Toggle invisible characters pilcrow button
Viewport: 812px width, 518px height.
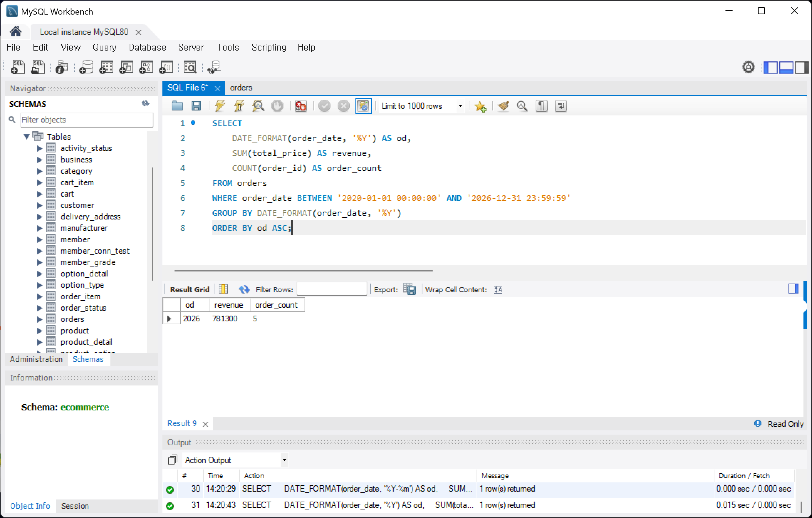(x=541, y=106)
